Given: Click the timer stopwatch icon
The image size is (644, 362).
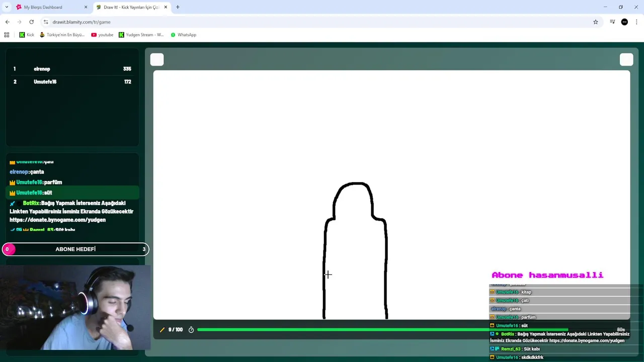Looking at the screenshot, I should pos(191,330).
